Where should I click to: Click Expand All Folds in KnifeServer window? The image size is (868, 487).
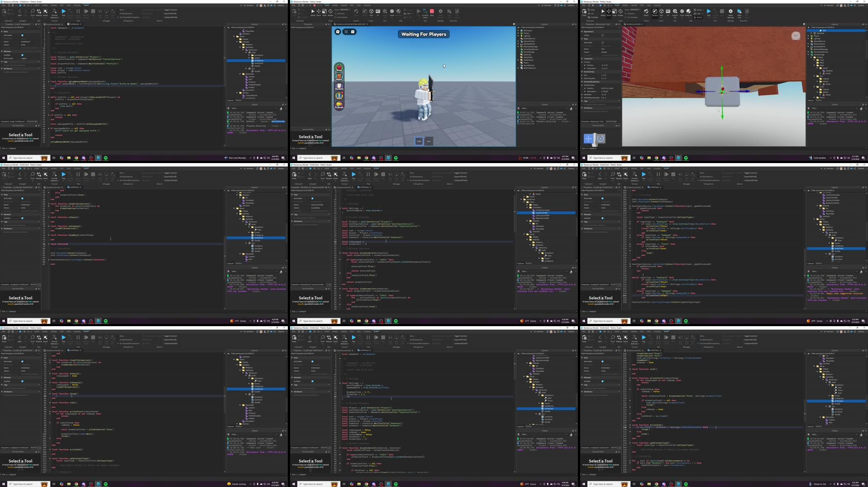tap(170, 14)
